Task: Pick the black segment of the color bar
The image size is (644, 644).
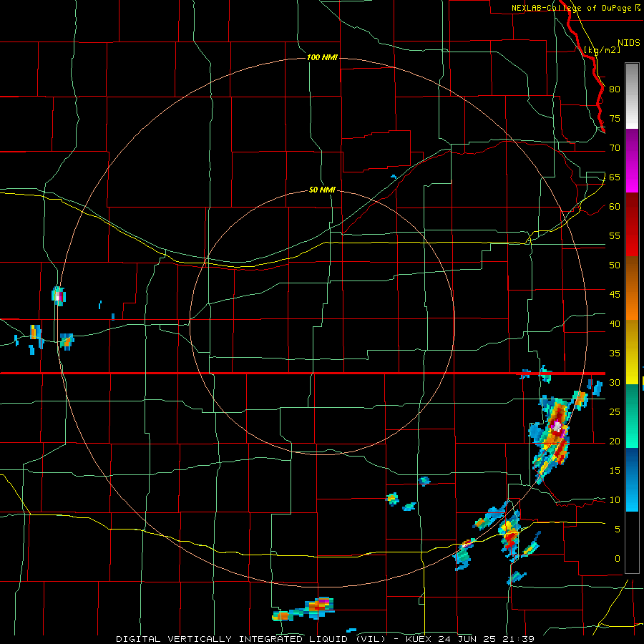Action: pos(632,542)
